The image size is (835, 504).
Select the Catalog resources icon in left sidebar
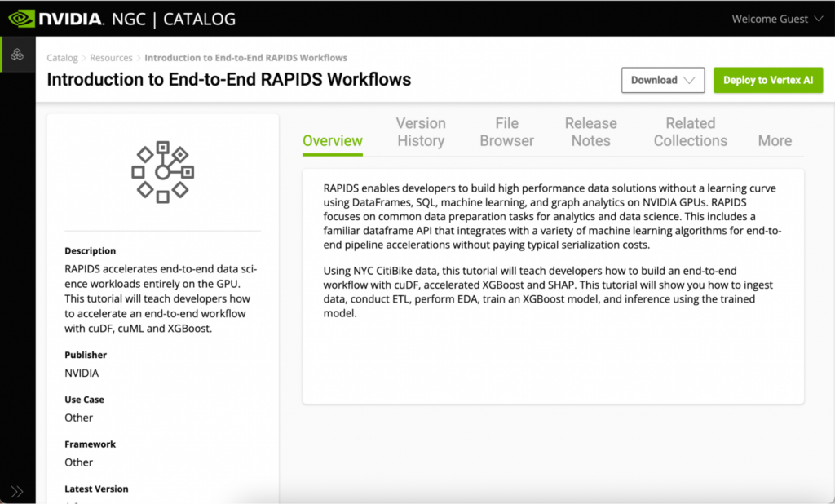(x=17, y=55)
